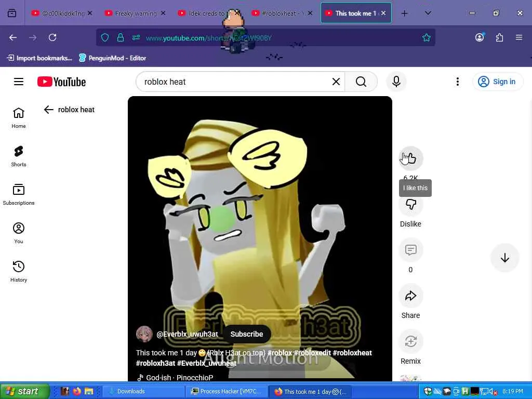The width and height of the screenshot is (532, 399).
Task: Switch to the Downloads taskbar window
Action: tap(143, 391)
